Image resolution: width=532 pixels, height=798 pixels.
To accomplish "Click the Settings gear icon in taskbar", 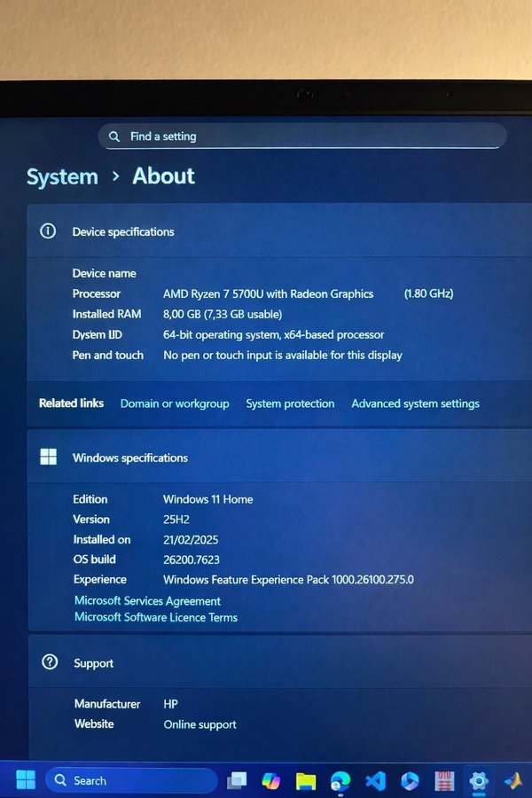I will (x=479, y=780).
